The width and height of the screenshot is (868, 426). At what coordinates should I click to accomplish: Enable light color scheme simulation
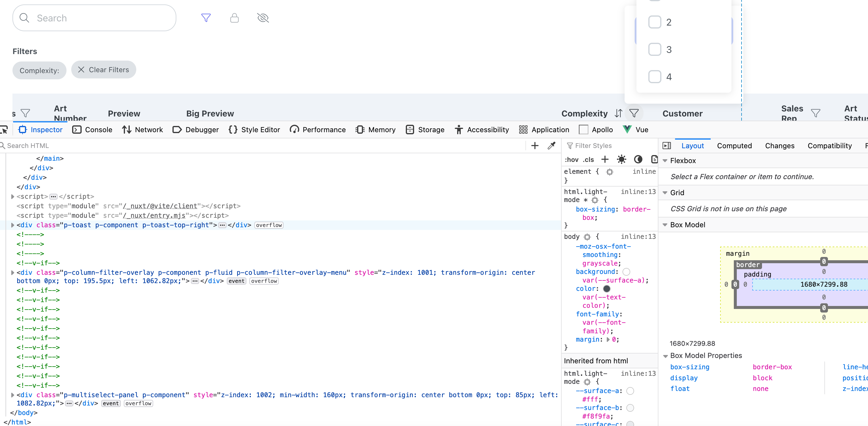(621, 159)
